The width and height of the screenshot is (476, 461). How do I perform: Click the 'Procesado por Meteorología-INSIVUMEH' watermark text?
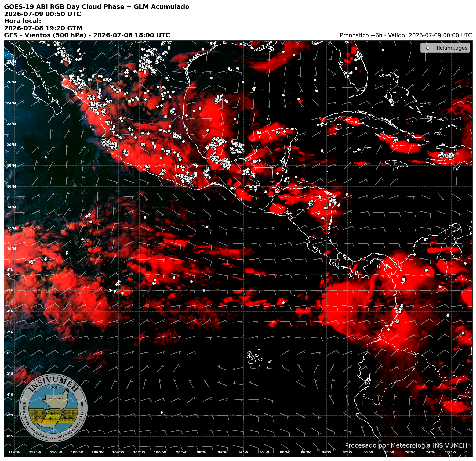(x=406, y=445)
